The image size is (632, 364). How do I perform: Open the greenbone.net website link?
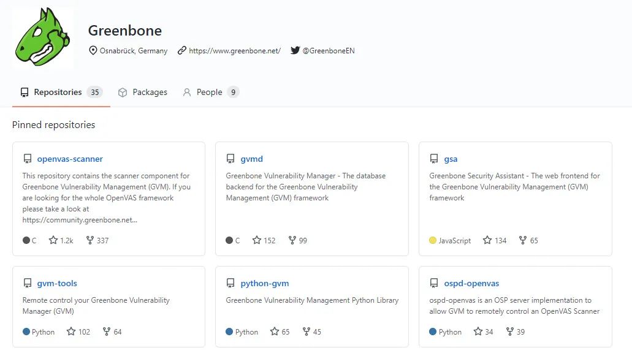[235, 51]
